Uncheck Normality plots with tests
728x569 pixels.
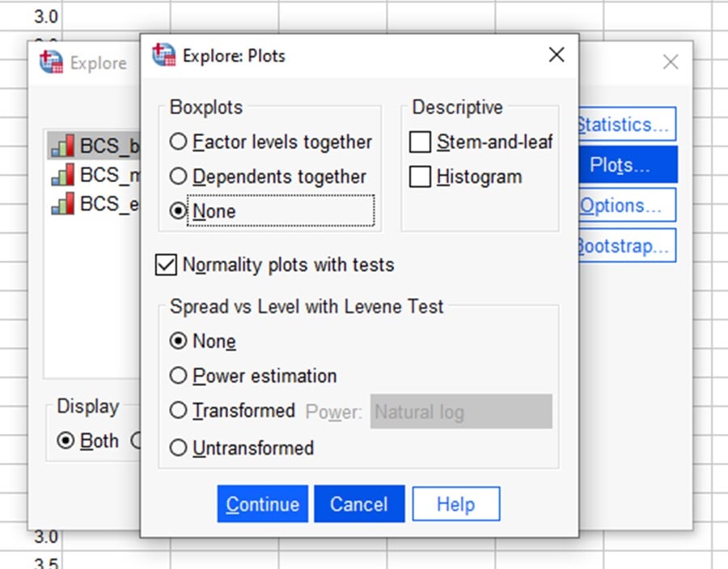[x=166, y=265]
